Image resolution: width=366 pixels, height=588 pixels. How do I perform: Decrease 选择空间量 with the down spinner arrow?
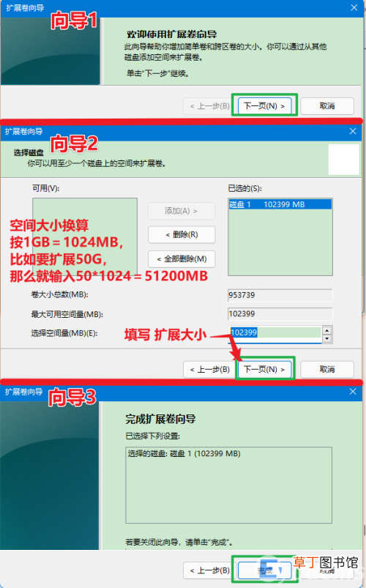click(327, 338)
